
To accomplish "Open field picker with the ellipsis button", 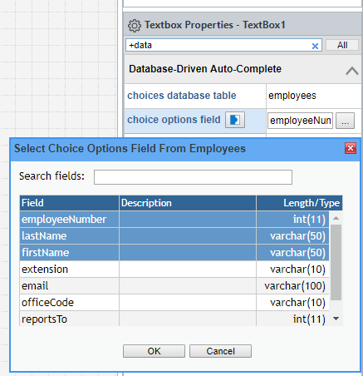I will 345,121.
